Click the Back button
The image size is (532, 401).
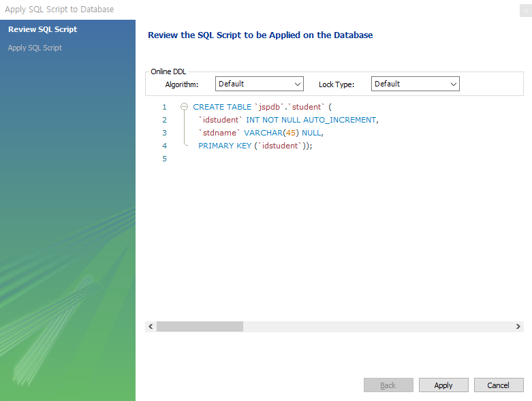[x=388, y=385]
